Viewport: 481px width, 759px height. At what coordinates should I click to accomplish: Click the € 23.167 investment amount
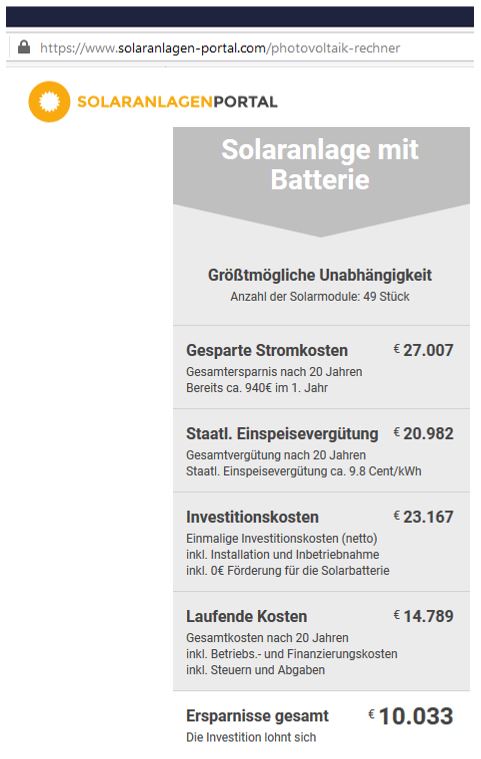[423, 516]
